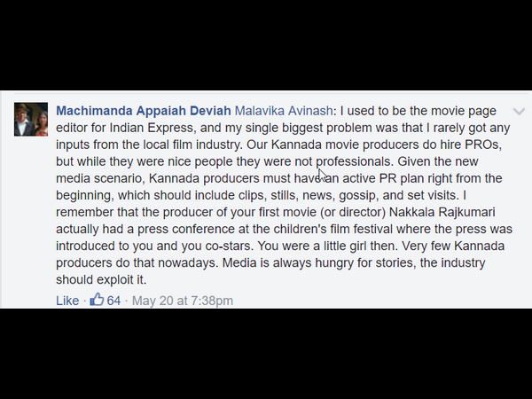The width and height of the screenshot is (532, 399).
Task: Open Machimanda Appaiah Deviah's profile
Action: point(143,112)
